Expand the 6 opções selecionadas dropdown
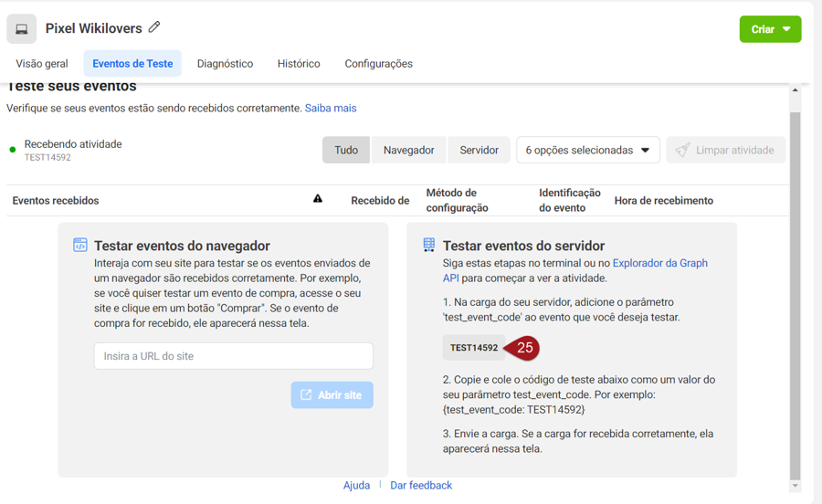The image size is (822, 504). pyautogui.click(x=588, y=150)
